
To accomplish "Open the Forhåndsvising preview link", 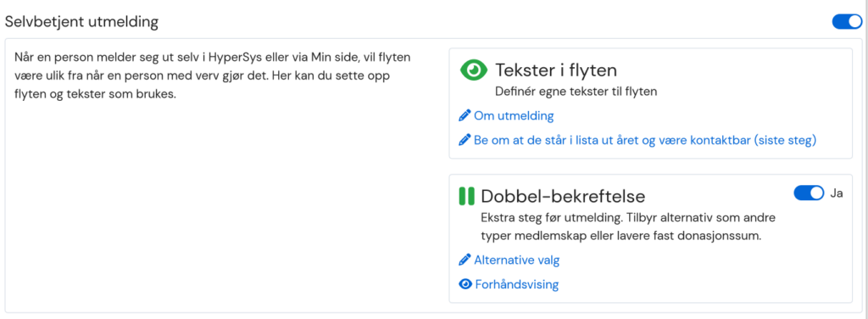I will pos(517,284).
